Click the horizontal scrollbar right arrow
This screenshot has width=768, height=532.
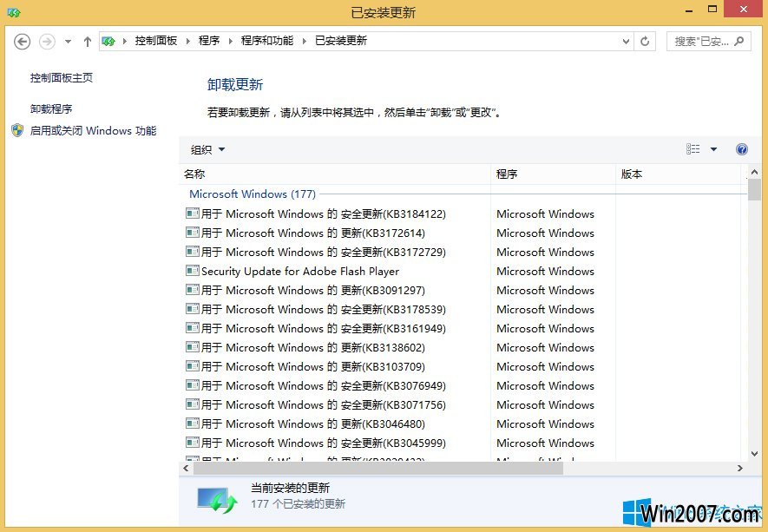point(740,469)
